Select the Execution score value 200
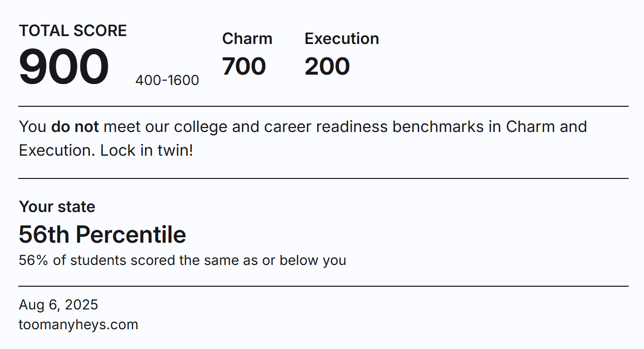The height and width of the screenshot is (349, 644). 327,66
